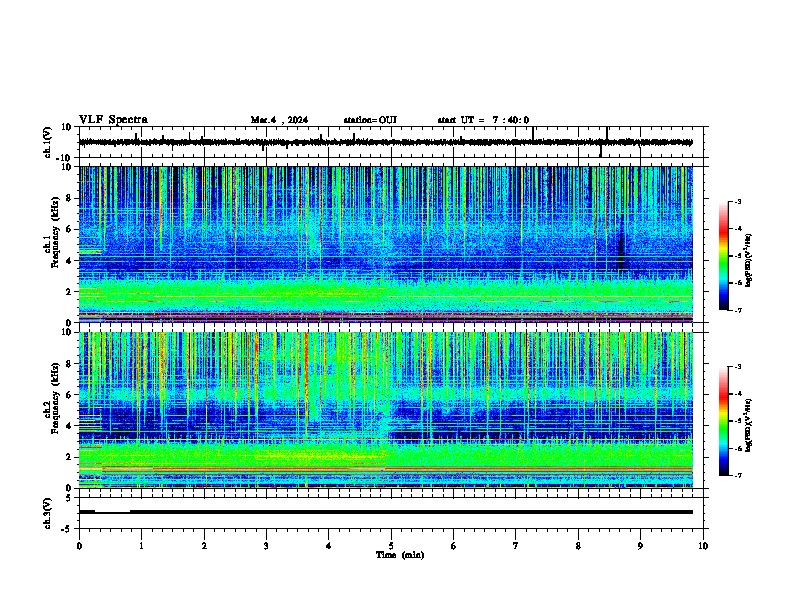Click time axis tick label "5"
This screenshot has width=792, height=612.
391,546
